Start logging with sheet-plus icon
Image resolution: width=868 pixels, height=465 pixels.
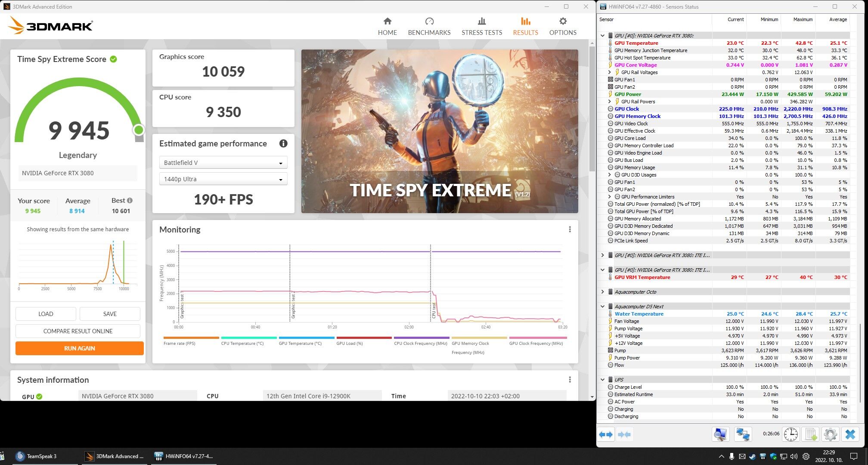click(811, 434)
